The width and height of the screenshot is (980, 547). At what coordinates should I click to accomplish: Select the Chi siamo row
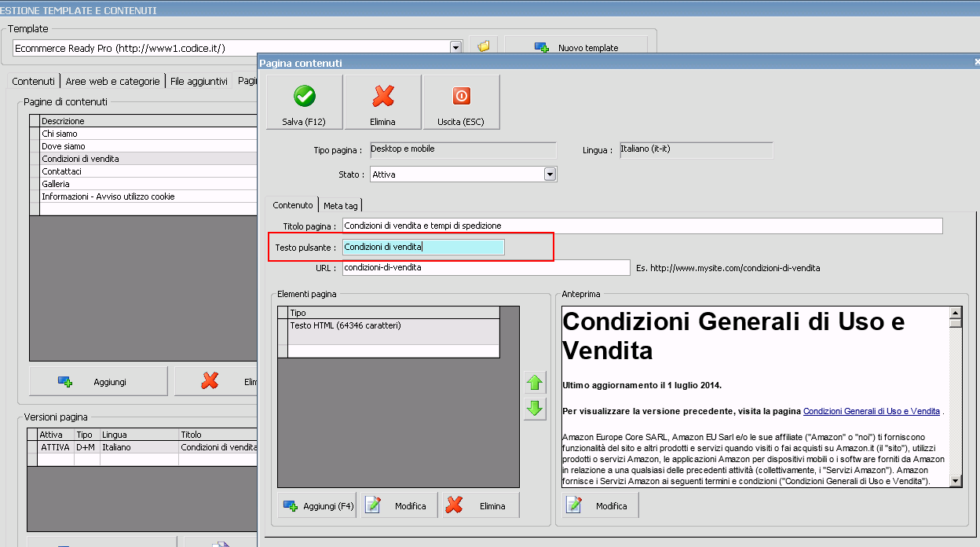[148, 134]
